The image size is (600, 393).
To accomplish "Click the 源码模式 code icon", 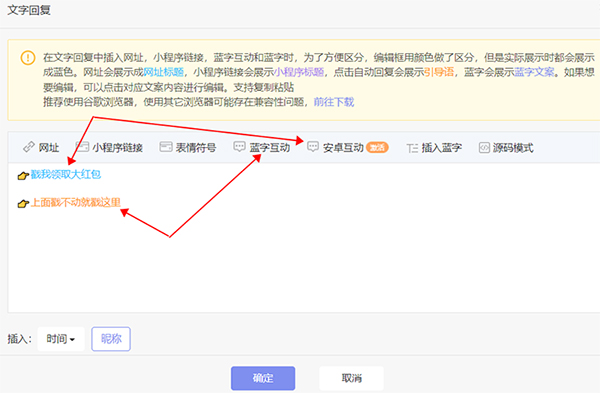I will click(484, 147).
